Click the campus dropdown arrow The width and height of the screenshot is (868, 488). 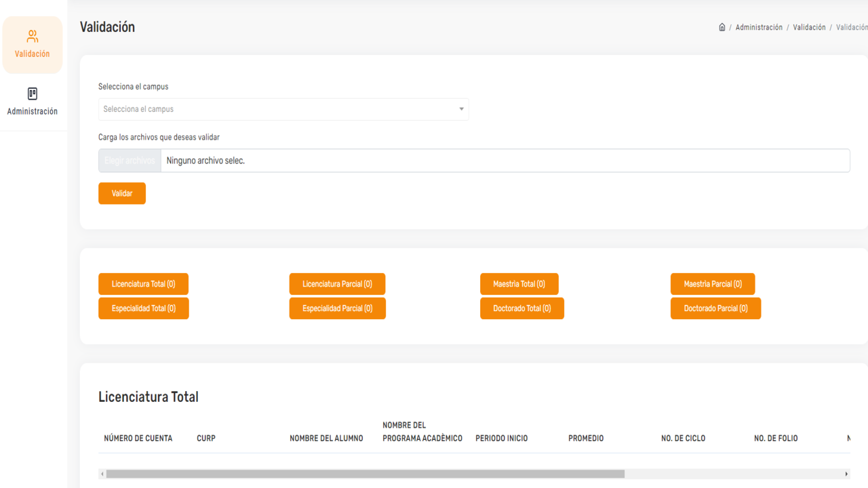[x=461, y=109]
